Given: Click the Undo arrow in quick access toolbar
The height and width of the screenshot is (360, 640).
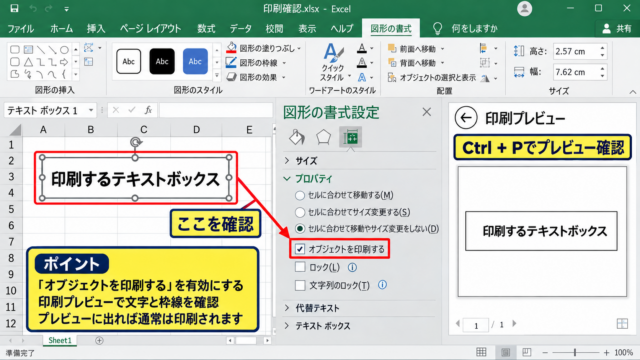Looking at the screenshot, I should point(33,9).
